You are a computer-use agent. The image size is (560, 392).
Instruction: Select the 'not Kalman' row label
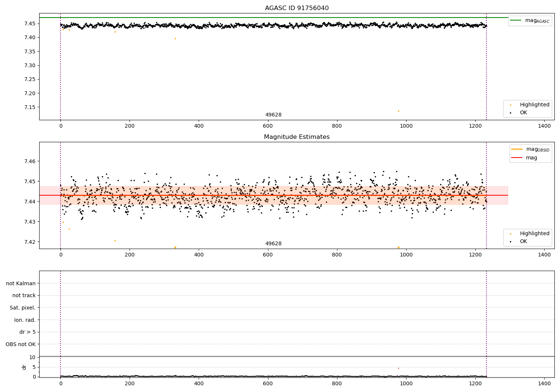click(x=21, y=283)
